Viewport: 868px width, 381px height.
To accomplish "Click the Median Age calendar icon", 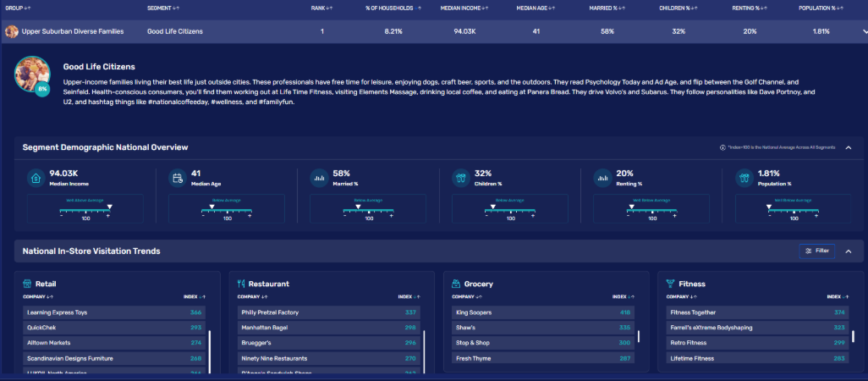I will [178, 179].
